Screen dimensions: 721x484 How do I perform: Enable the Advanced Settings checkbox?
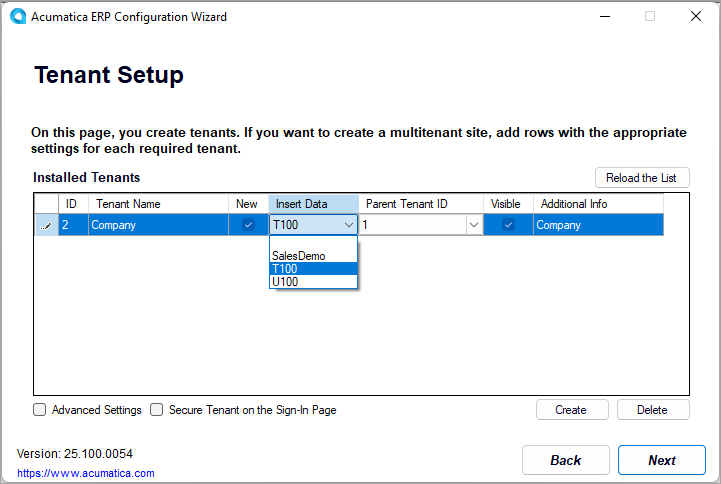pyautogui.click(x=40, y=409)
